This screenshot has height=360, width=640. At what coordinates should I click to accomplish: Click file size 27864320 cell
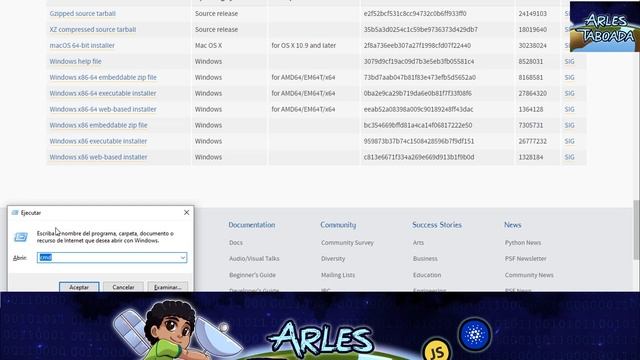(532, 93)
